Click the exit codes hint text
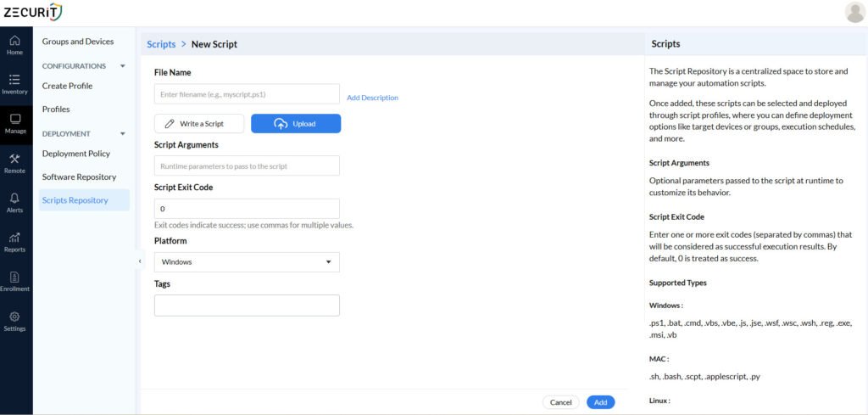Viewport: 868px width, 415px height. [x=253, y=226]
